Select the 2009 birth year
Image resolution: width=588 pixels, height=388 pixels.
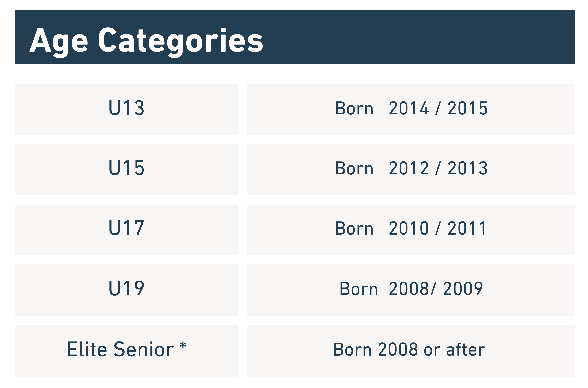463,289
